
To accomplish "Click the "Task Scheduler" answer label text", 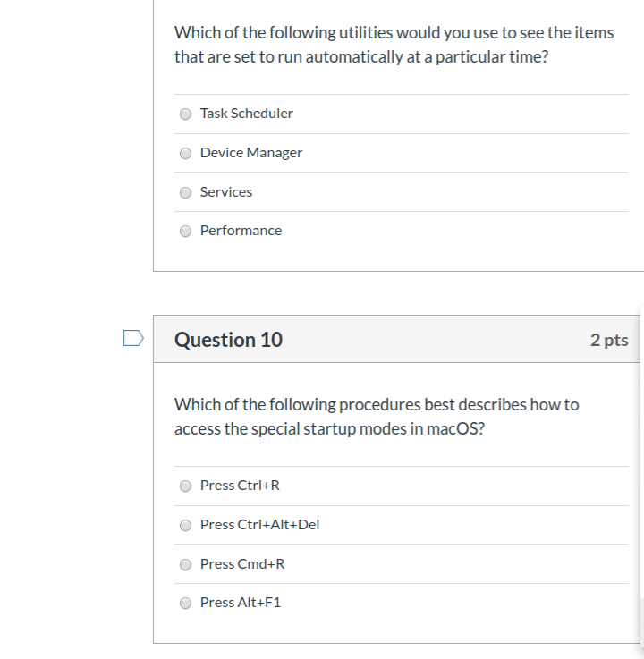I will 246,114.
